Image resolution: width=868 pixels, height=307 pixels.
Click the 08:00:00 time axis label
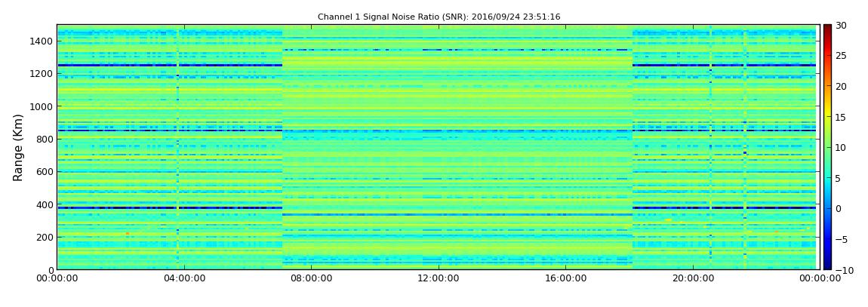pos(311,278)
